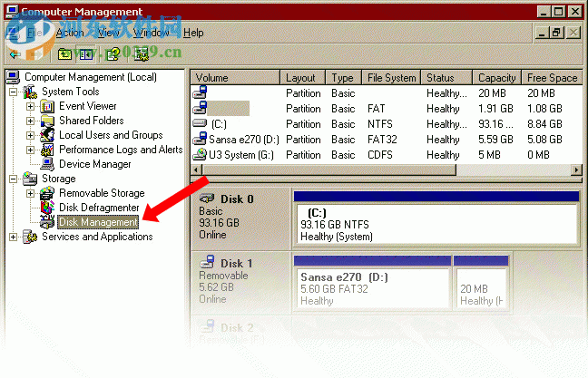
Task: Select the Sansa e270 (D:) volume row
Action: pyautogui.click(x=387, y=140)
